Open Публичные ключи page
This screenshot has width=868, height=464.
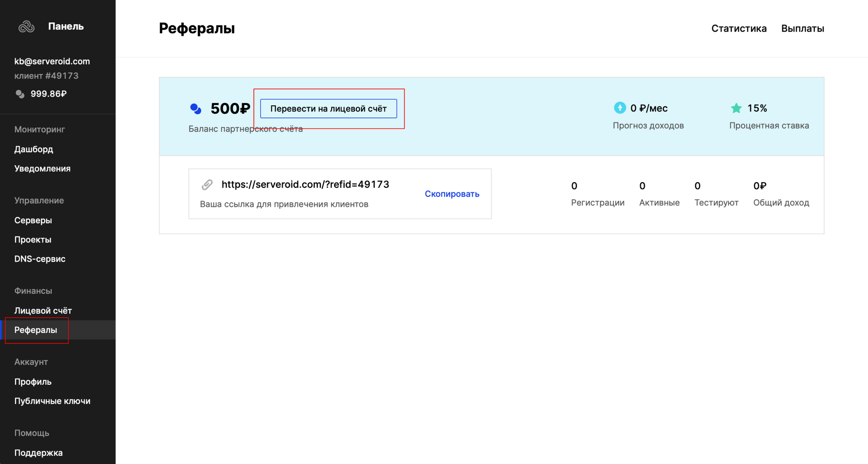[53, 401]
